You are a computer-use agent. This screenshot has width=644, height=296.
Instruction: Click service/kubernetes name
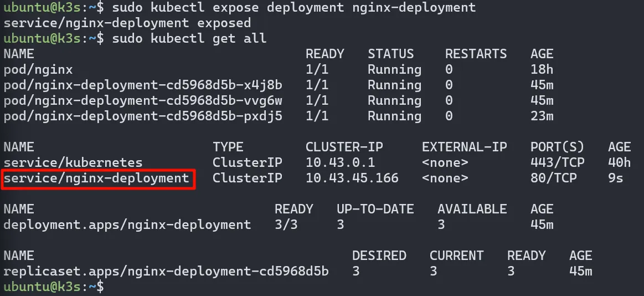pyautogui.click(x=73, y=163)
